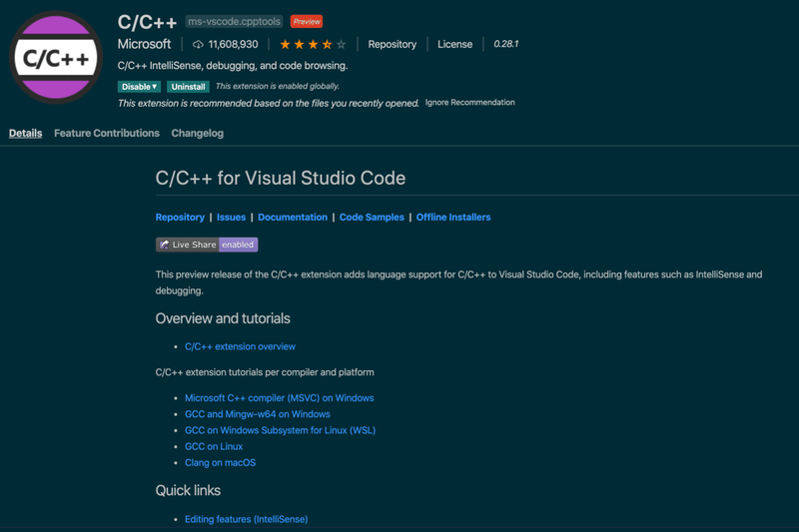This screenshot has width=799, height=532.
Task: Click the Quick links heading
Action: click(188, 491)
